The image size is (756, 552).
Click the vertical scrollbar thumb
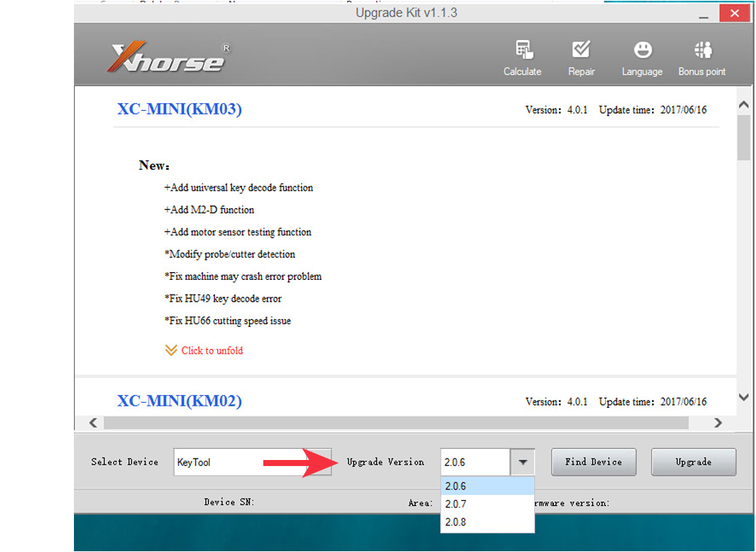(x=744, y=138)
